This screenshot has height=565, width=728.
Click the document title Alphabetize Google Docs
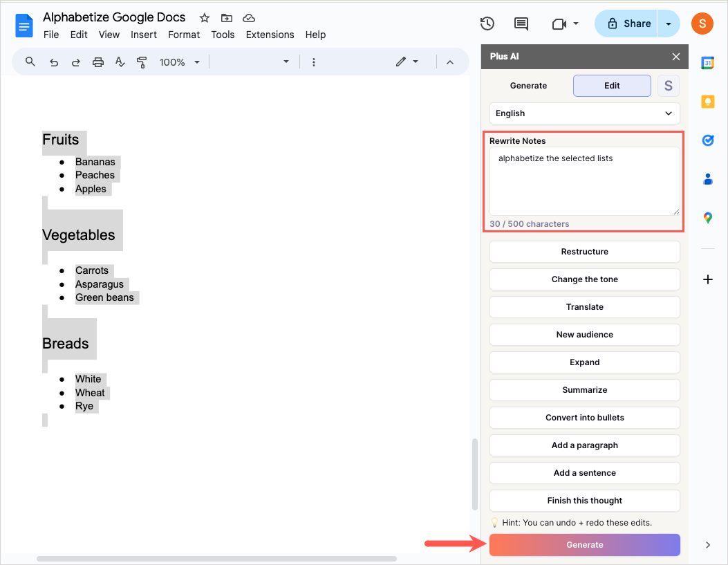pyautogui.click(x=114, y=18)
